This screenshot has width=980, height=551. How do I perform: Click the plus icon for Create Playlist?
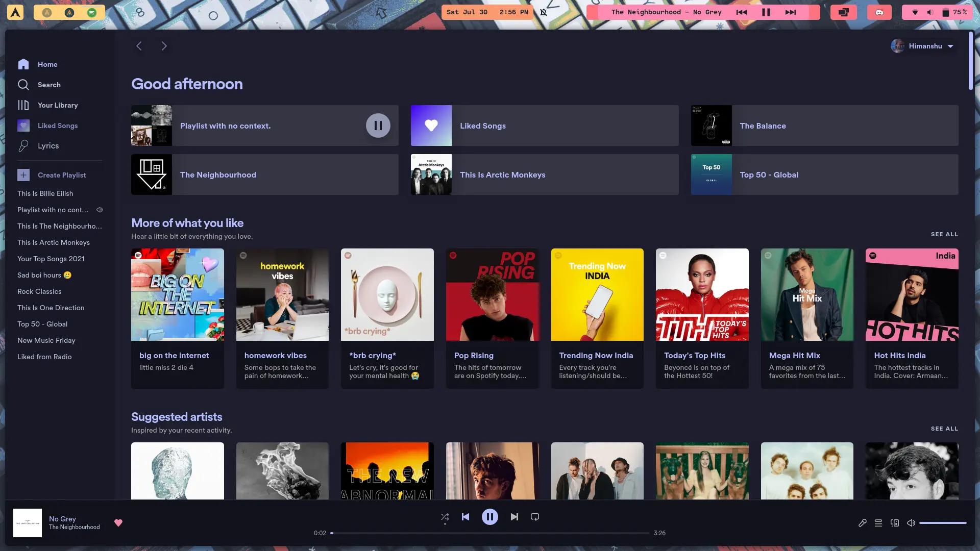[x=23, y=175]
